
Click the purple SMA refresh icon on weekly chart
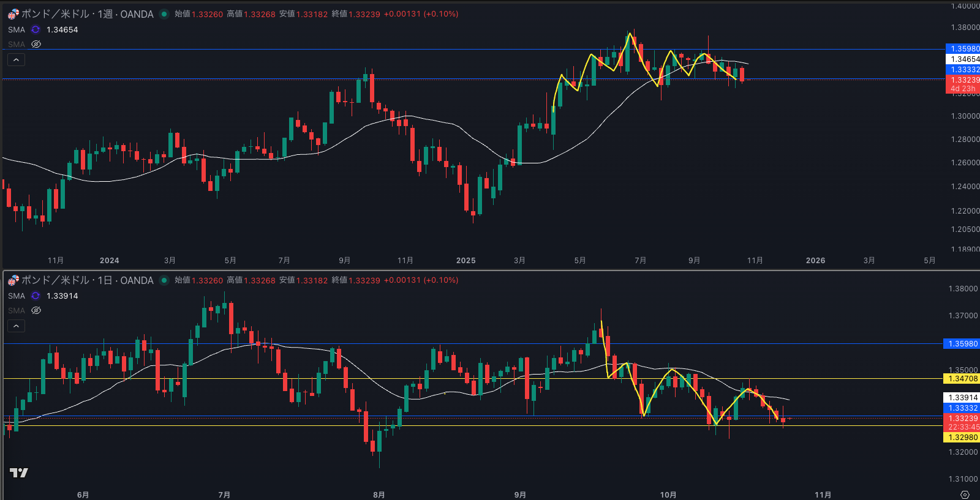[x=36, y=29]
